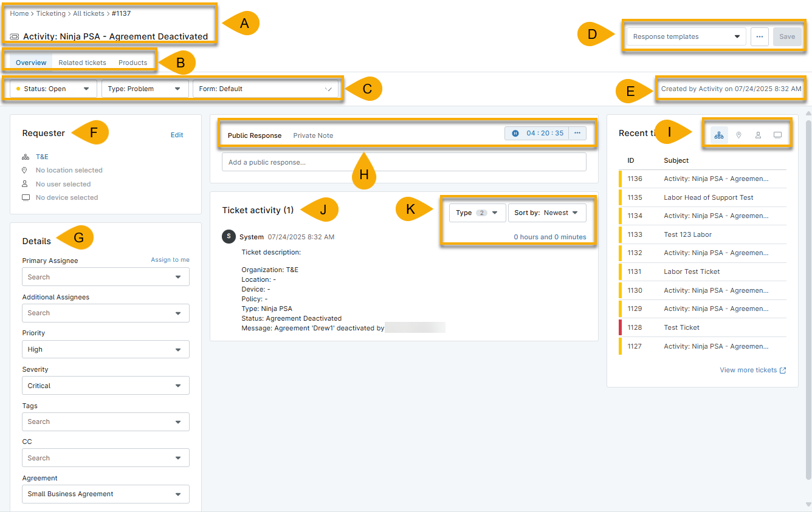Filter recent tickets by device icon

point(777,135)
